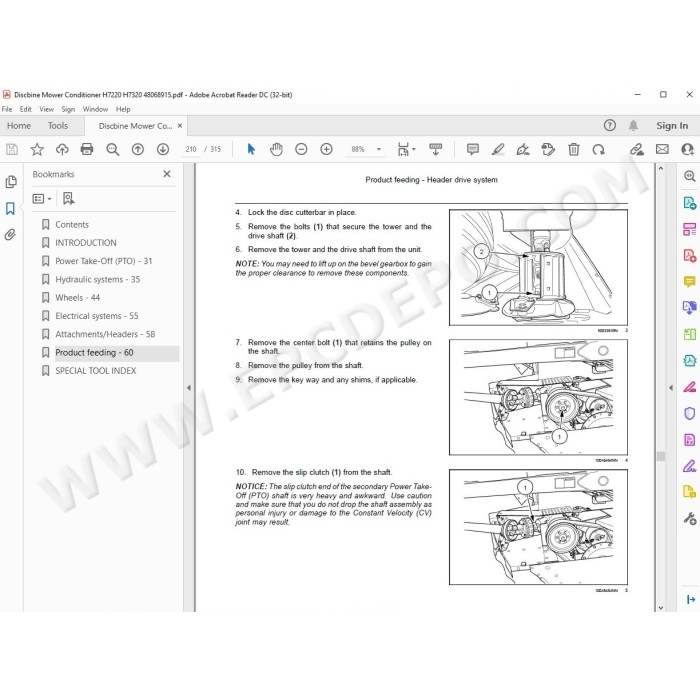Close the Discbine Mower Co... document tab
Image resolution: width=700 pixels, height=700 pixels.
tap(180, 125)
